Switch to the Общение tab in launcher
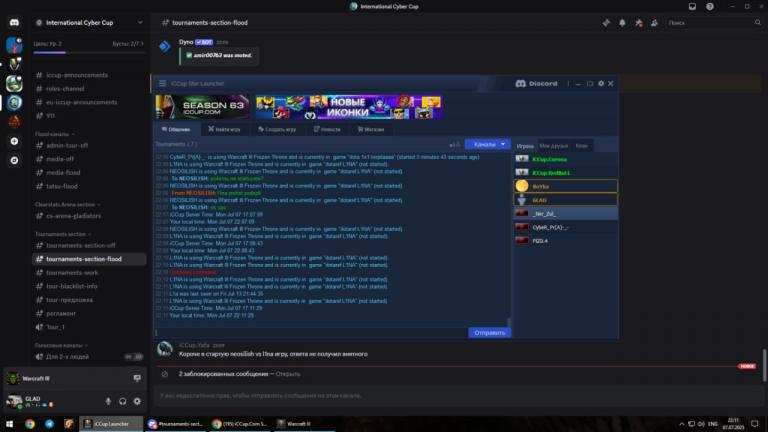Screen dimensions: 768x432 coord(175,129)
